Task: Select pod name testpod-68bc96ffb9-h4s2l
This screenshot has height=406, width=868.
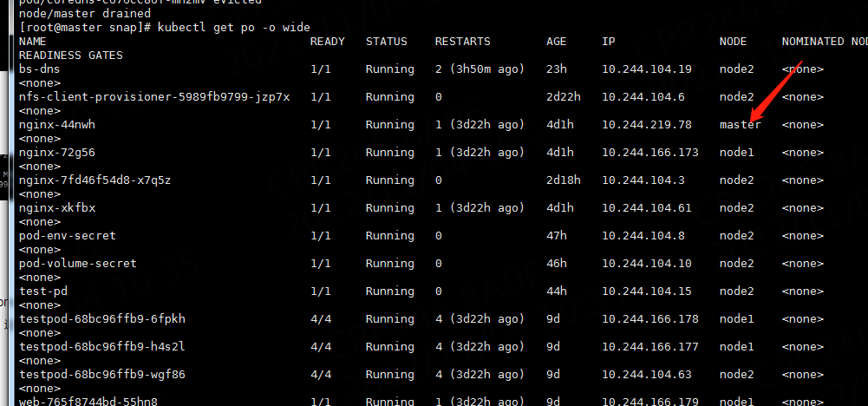Action: 101,347
